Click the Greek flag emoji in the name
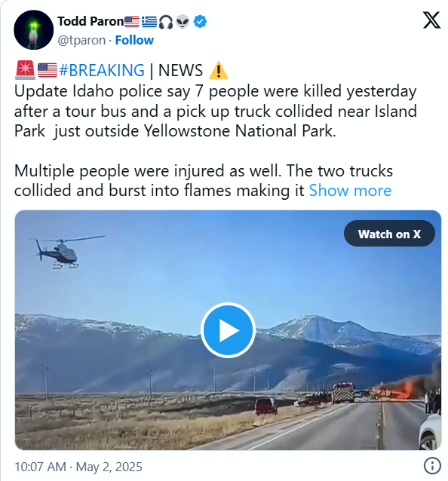Image resolution: width=448 pixels, height=481 pixels. coord(149,22)
